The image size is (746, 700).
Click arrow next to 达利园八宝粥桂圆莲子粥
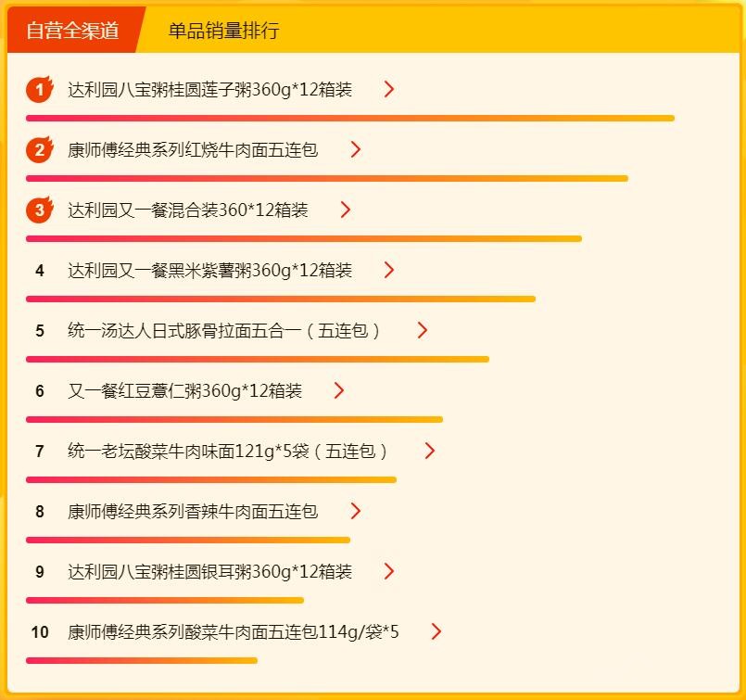(x=389, y=90)
